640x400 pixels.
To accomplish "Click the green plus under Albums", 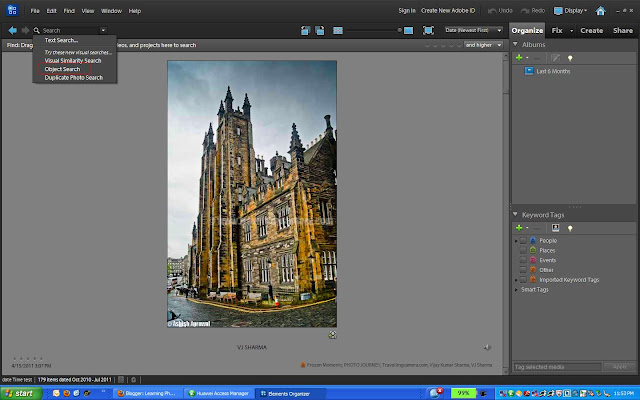I will tap(519, 58).
